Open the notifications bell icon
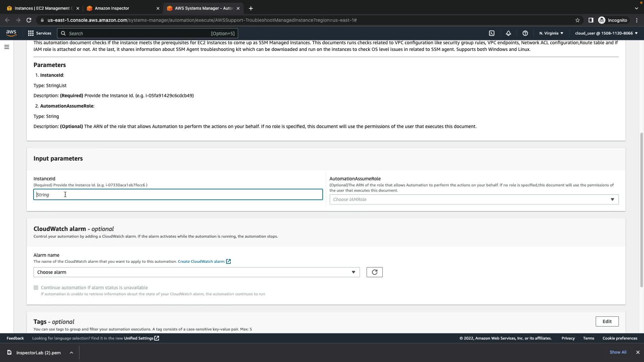The image size is (644, 362). click(508, 33)
